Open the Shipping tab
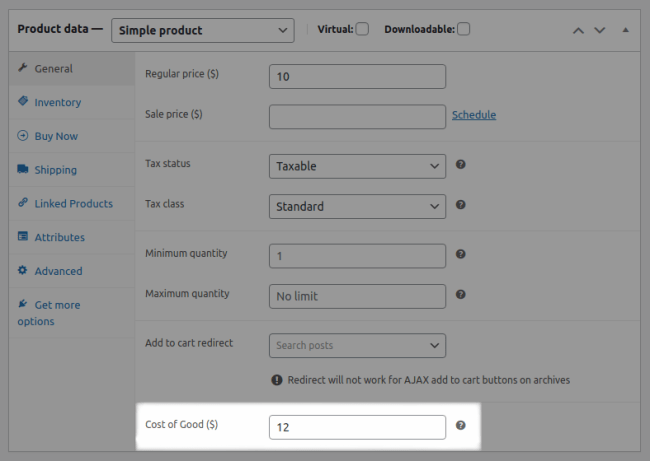650x461 pixels. [x=55, y=170]
